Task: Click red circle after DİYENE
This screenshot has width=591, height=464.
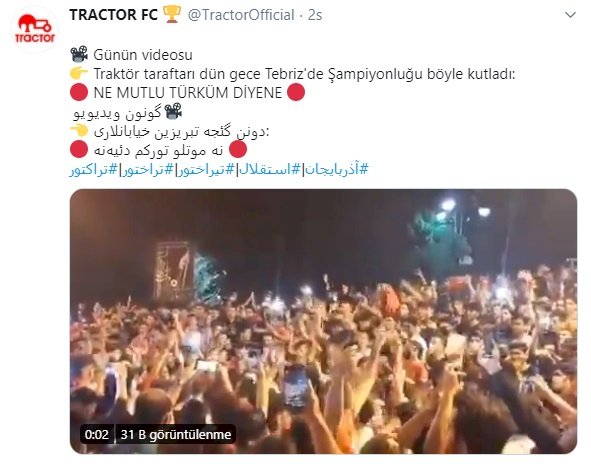Action: click(x=296, y=92)
